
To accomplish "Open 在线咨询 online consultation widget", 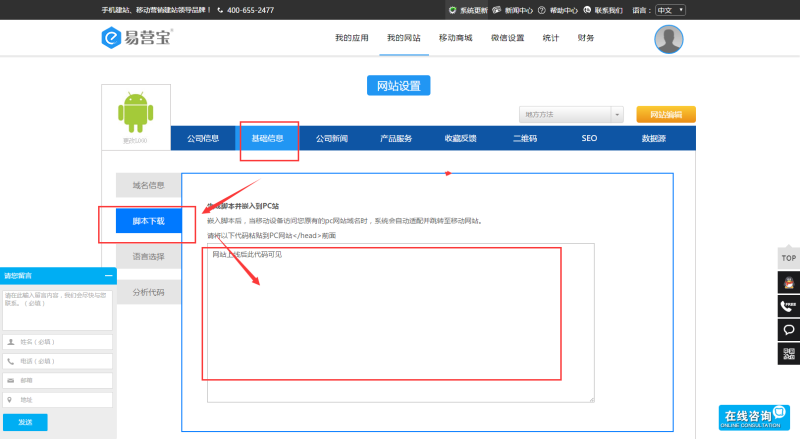I will point(754,417).
